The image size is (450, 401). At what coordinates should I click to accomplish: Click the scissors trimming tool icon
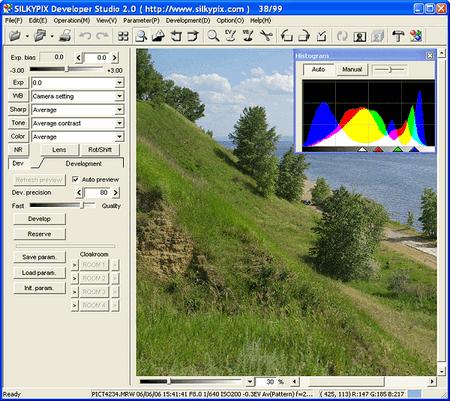tap(266, 35)
